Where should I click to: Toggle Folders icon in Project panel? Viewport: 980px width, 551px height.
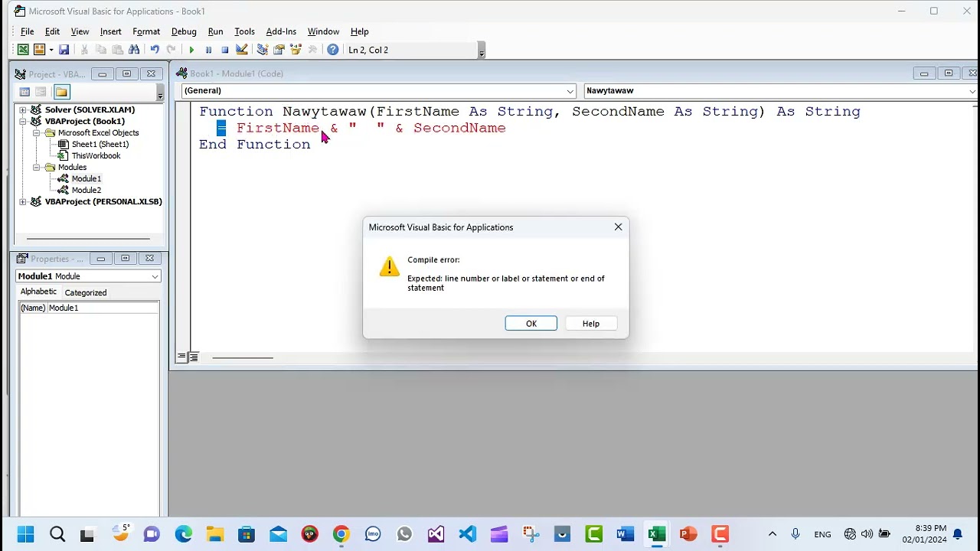(x=61, y=92)
